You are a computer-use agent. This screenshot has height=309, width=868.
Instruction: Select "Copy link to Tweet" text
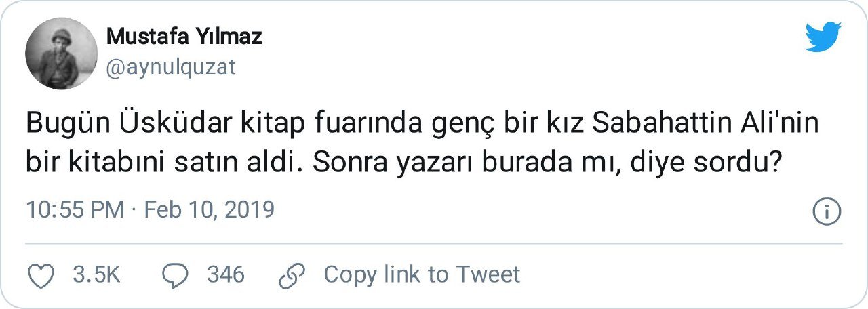422,274
